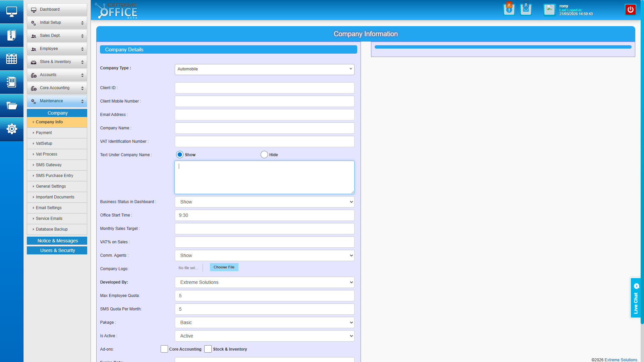Open the Vat Process menu item

click(x=47, y=154)
